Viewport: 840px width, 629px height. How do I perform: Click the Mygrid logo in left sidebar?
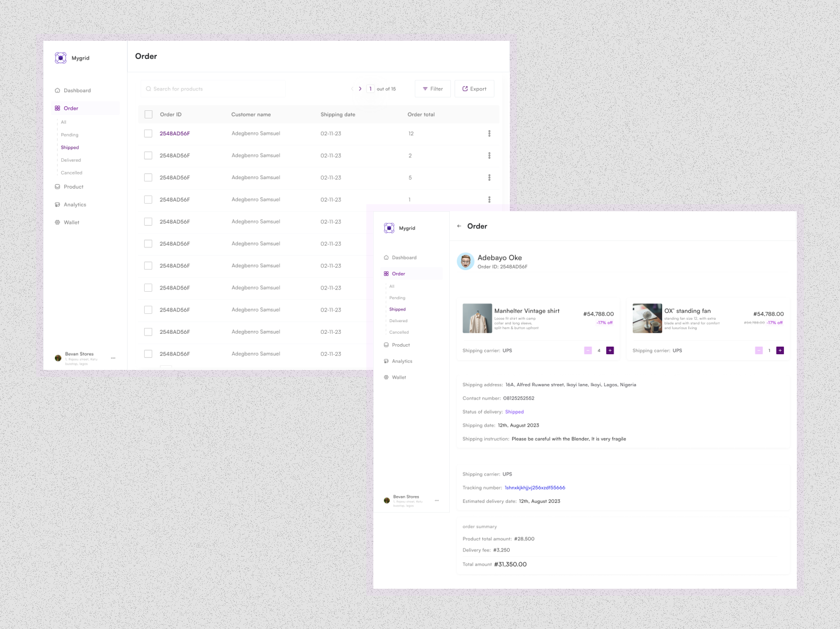point(61,58)
